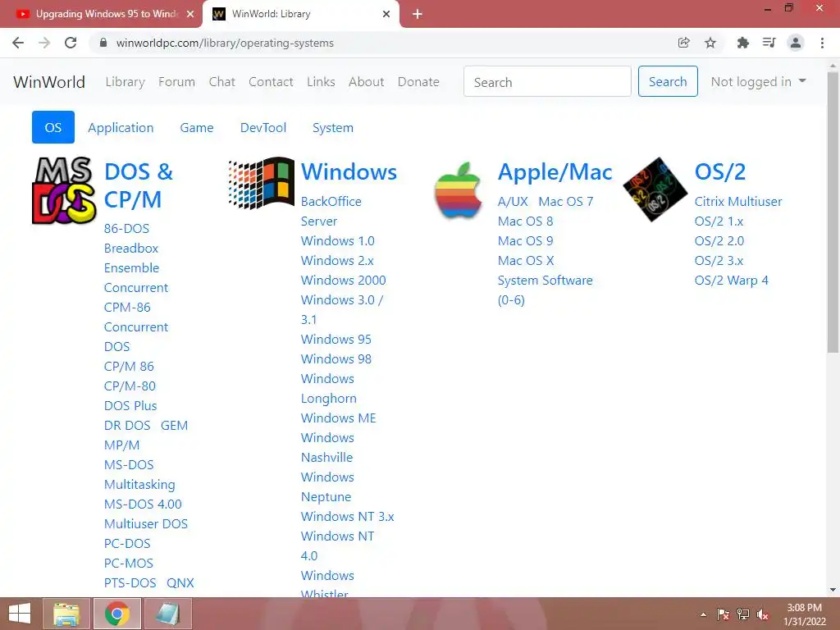
Task: Open the 86-DOS link
Action: click(126, 228)
